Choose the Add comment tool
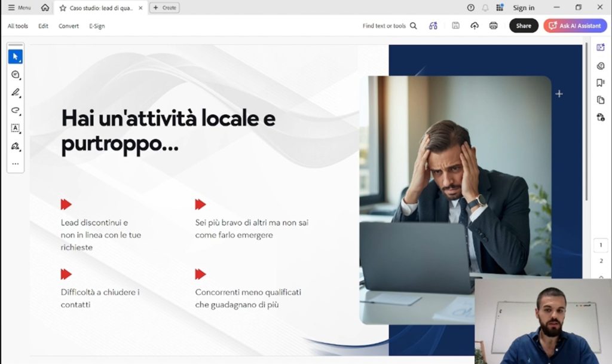612x364 pixels. [x=15, y=75]
